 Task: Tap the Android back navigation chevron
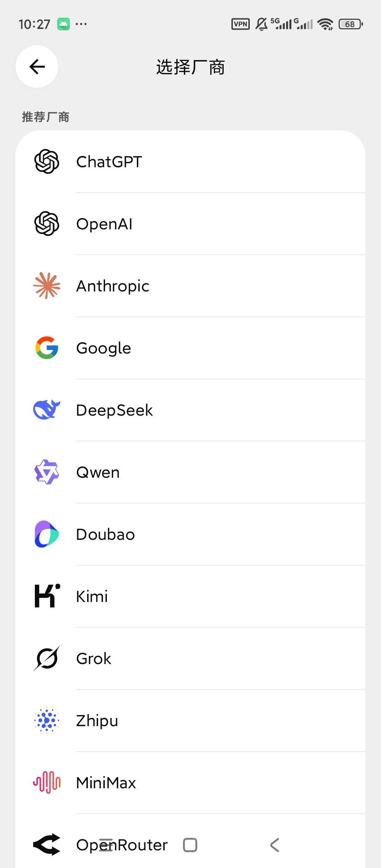coord(274,845)
